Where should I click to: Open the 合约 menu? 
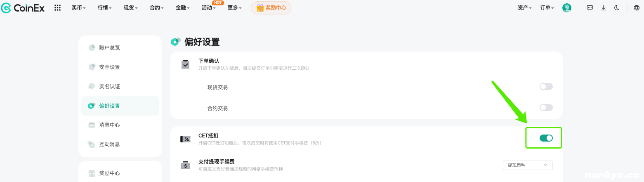click(x=157, y=8)
